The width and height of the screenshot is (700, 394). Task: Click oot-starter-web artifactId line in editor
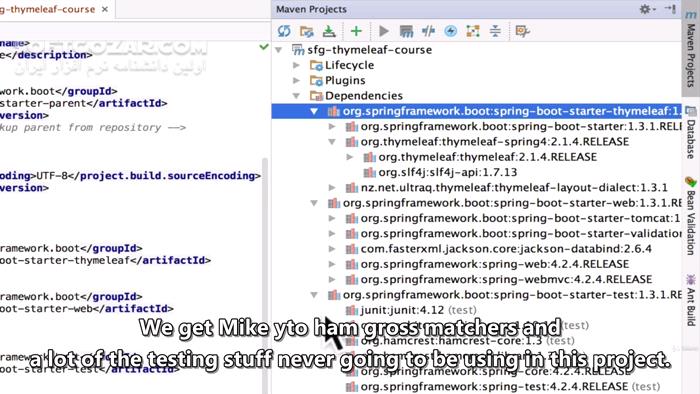coord(87,309)
